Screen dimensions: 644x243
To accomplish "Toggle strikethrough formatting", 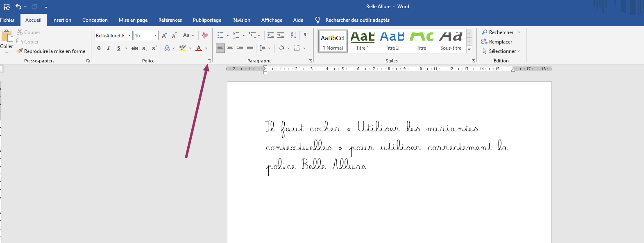I will [135, 48].
